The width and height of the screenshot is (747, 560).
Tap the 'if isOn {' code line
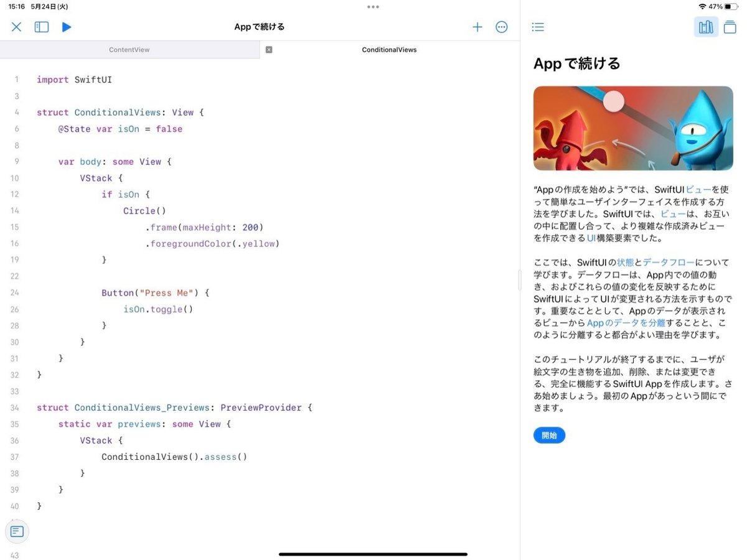point(126,195)
